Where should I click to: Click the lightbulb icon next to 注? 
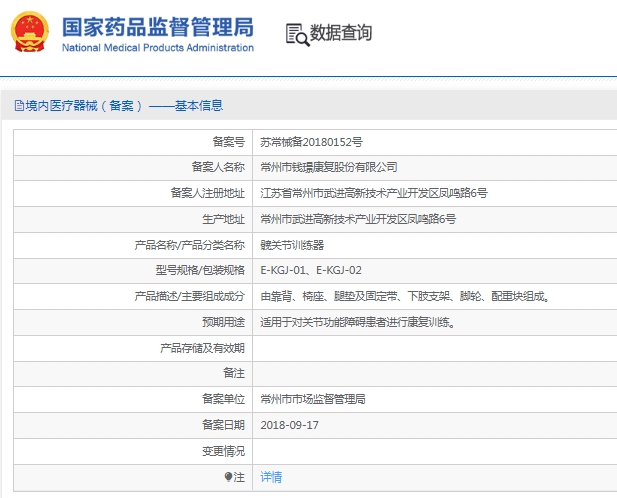pos(228,477)
